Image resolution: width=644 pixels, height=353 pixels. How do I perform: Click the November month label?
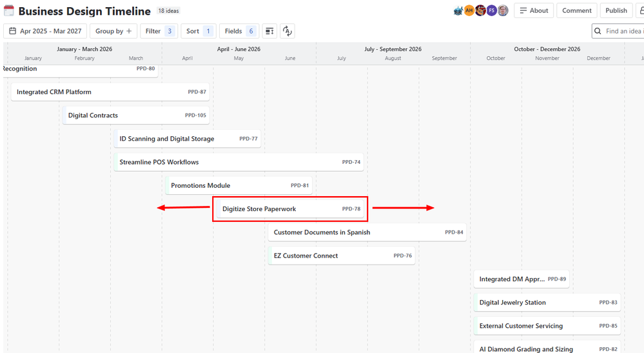tap(547, 58)
